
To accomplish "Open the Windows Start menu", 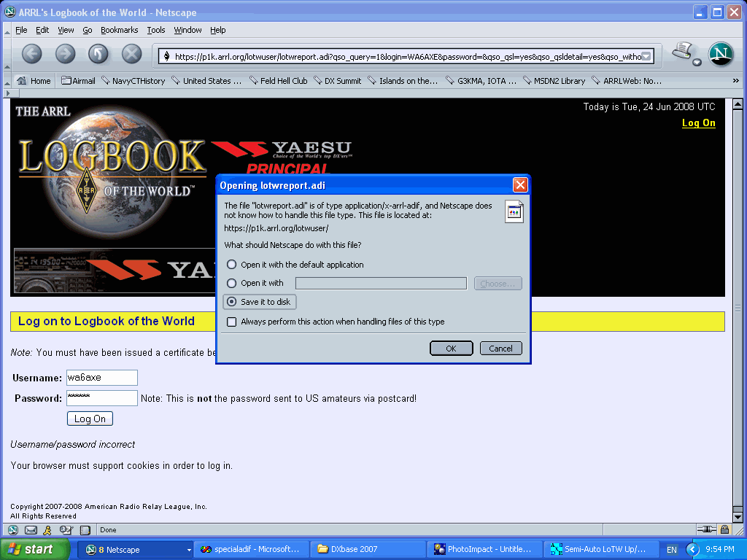I will tap(34, 549).
